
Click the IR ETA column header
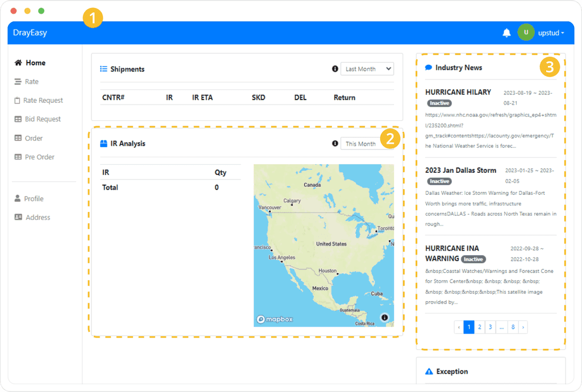coord(202,98)
